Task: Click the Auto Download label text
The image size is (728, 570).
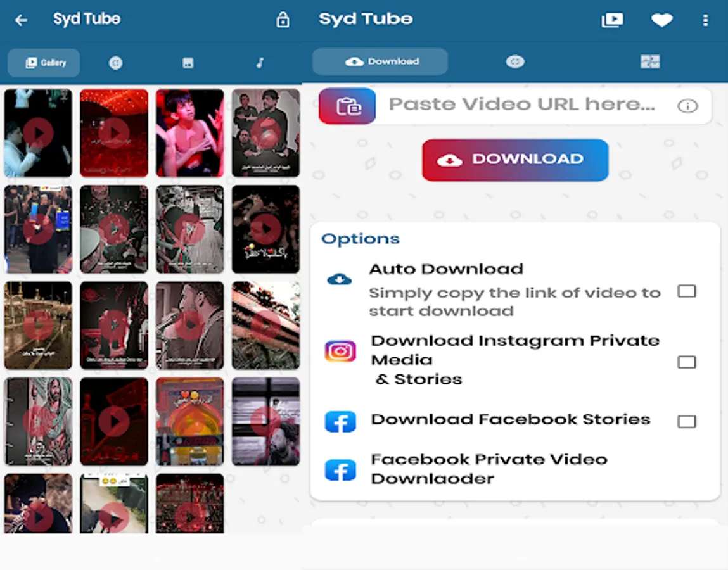Action: click(445, 269)
